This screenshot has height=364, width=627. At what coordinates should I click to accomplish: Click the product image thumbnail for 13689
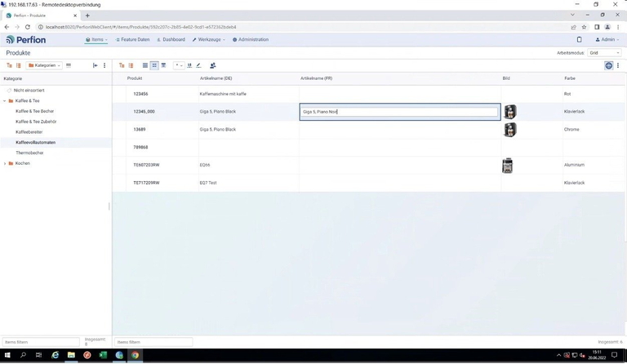pyautogui.click(x=509, y=130)
